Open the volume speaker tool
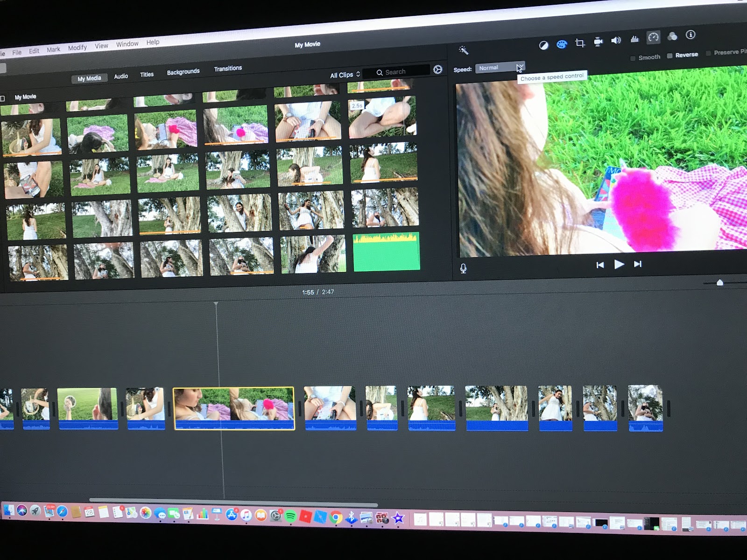Image resolution: width=747 pixels, height=560 pixels. 616,40
